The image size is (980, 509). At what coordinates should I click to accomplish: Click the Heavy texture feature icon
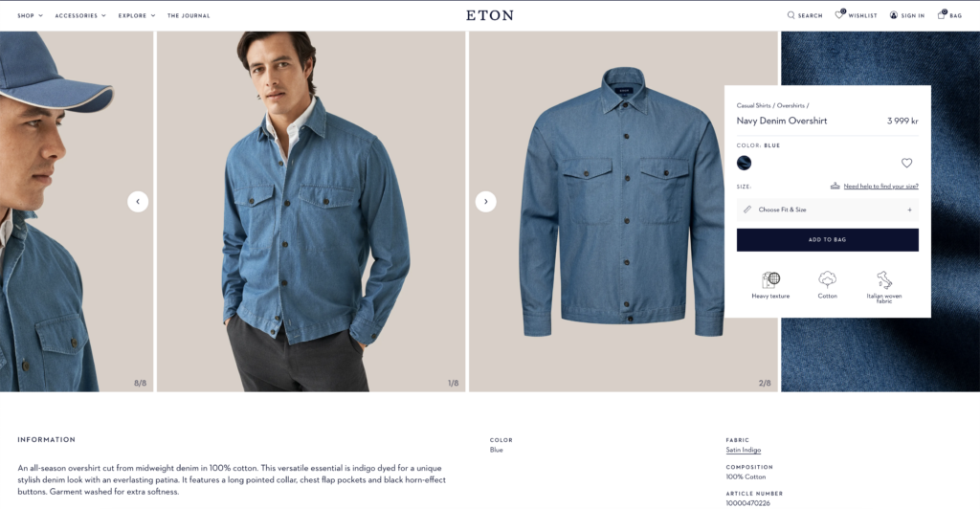click(770, 279)
